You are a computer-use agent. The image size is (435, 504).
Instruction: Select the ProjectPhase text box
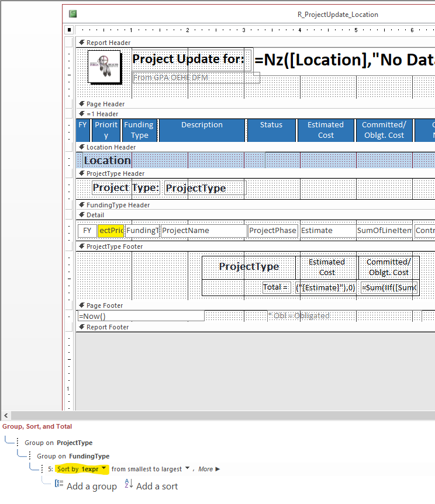[x=272, y=231]
